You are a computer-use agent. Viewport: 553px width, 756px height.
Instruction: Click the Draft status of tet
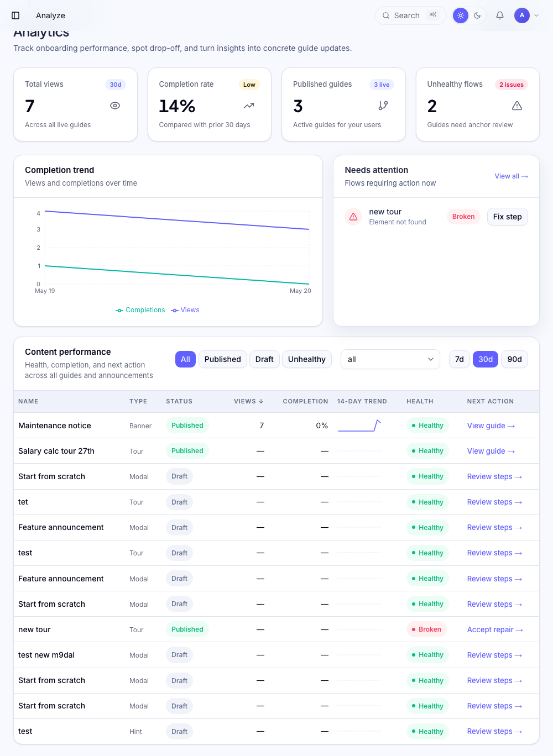(x=179, y=502)
